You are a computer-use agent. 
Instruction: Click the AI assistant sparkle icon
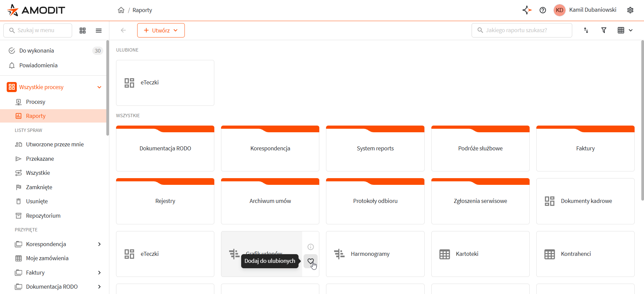click(x=527, y=10)
